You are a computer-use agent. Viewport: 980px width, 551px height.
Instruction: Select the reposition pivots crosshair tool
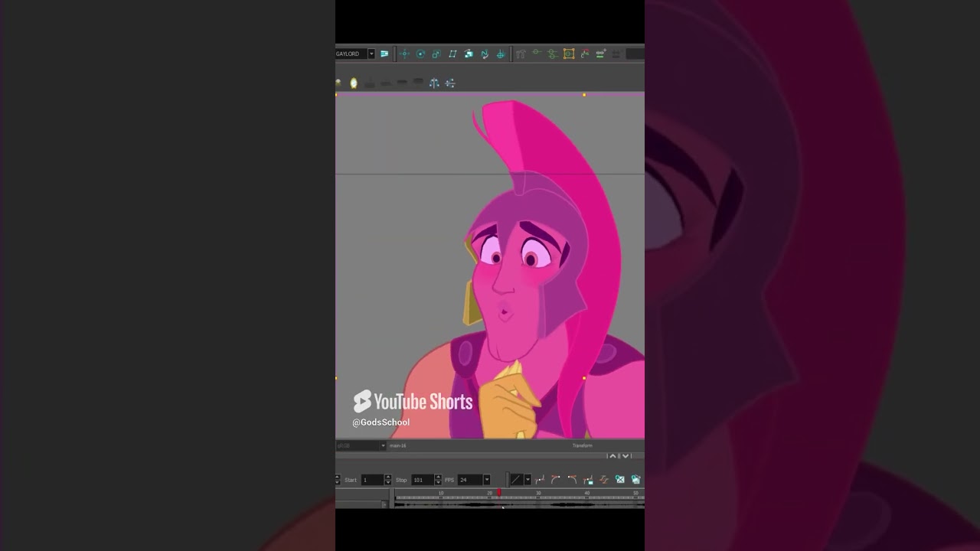(501, 54)
